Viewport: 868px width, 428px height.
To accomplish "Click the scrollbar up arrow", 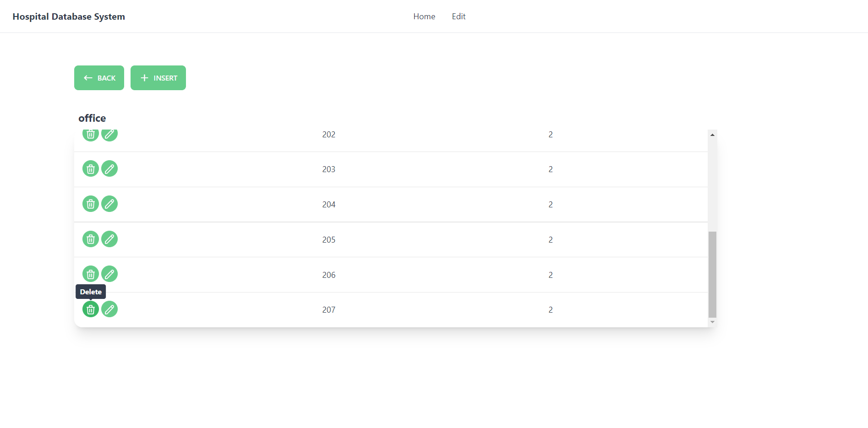I will (712, 135).
